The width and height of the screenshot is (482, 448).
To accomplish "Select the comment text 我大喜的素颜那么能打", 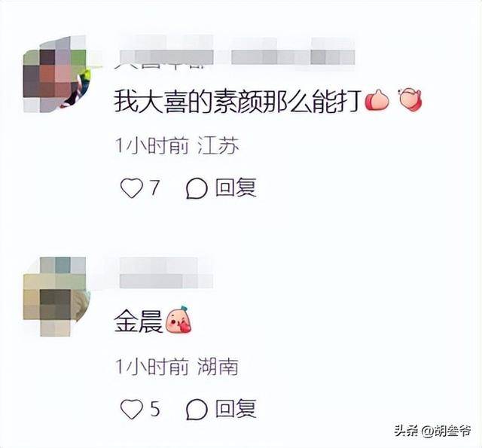I will coord(237,102).
